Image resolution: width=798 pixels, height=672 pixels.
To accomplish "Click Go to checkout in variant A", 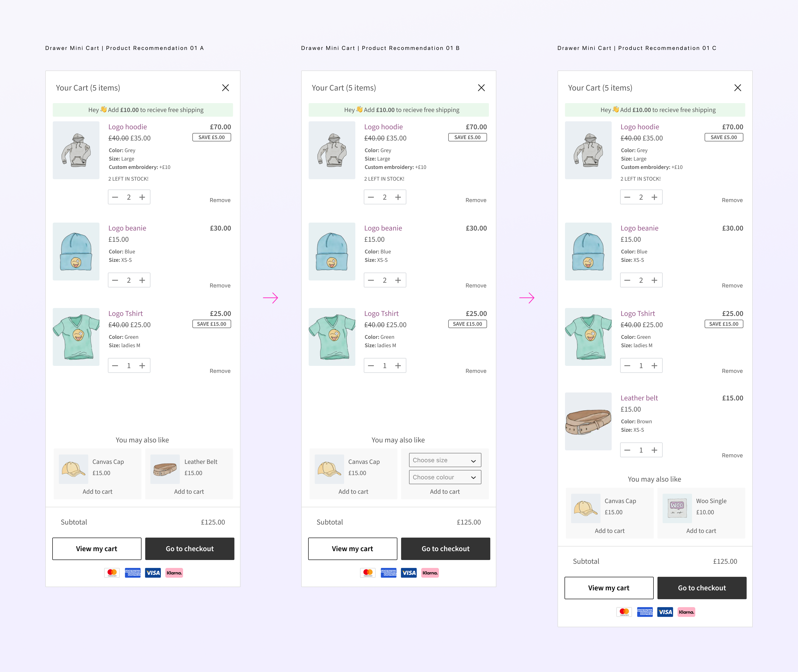I will 189,549.
